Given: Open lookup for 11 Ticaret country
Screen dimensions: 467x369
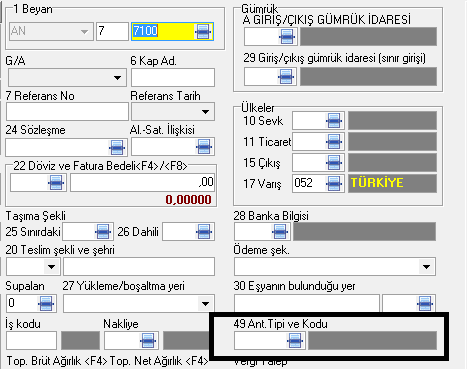Looking at the screenshot, I should click(x=334, y=142).
